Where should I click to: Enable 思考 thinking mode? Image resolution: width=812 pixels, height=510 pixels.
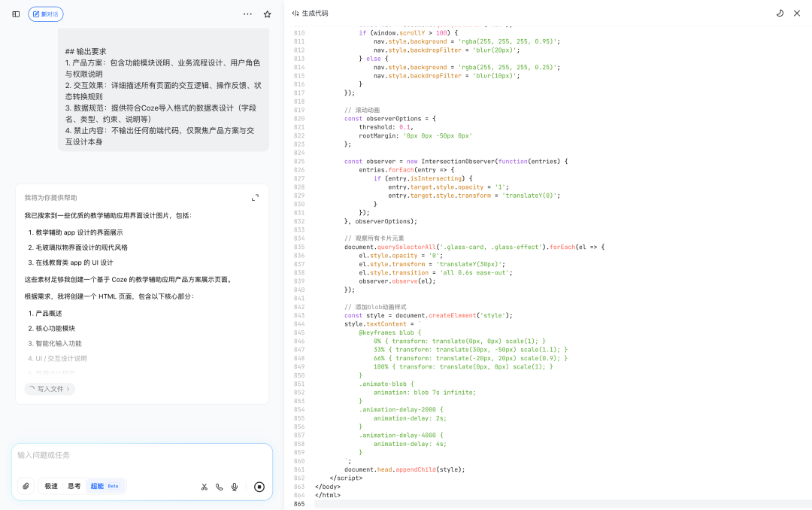pos(73,486)
